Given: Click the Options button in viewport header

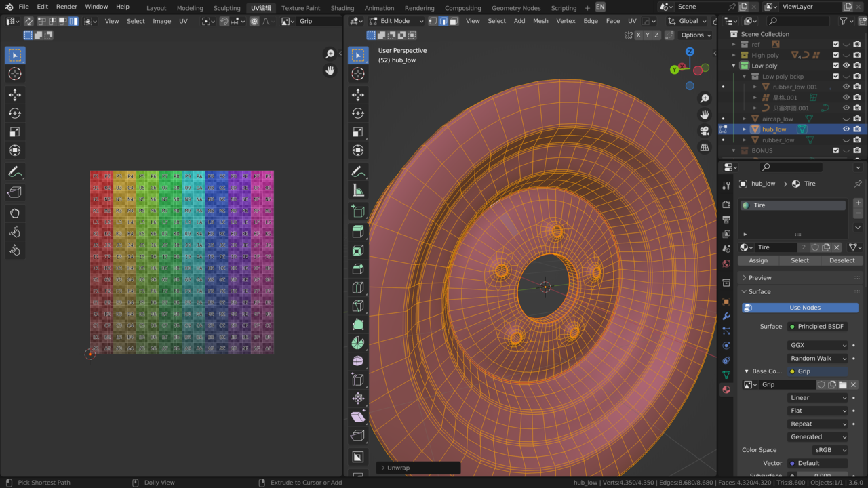Looking at the screenshot, I should click(696, 35).
